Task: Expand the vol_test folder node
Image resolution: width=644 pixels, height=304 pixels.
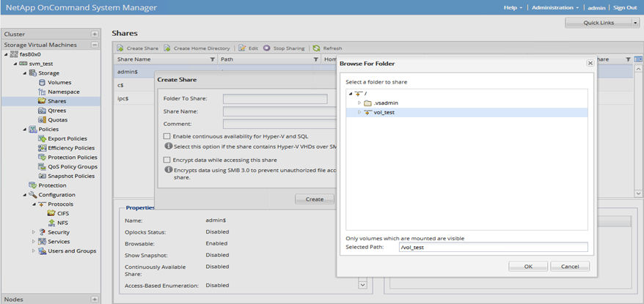Action: 359,113
